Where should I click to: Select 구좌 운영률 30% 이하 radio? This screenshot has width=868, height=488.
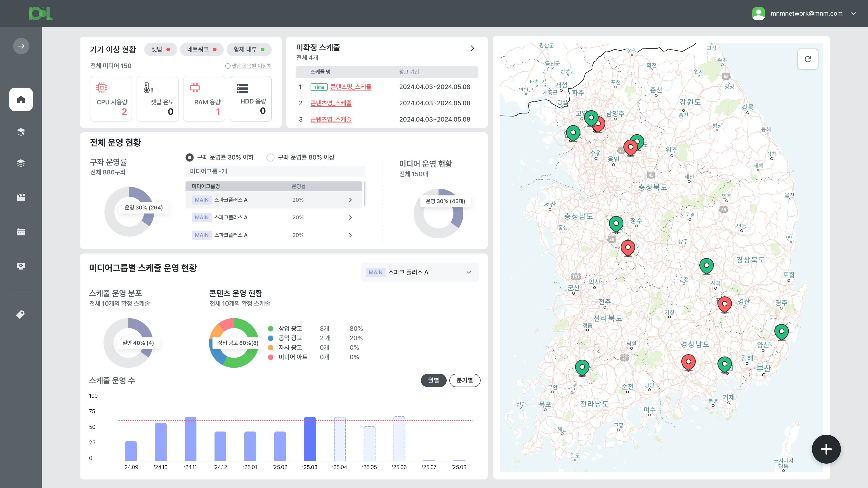(190, 157)
